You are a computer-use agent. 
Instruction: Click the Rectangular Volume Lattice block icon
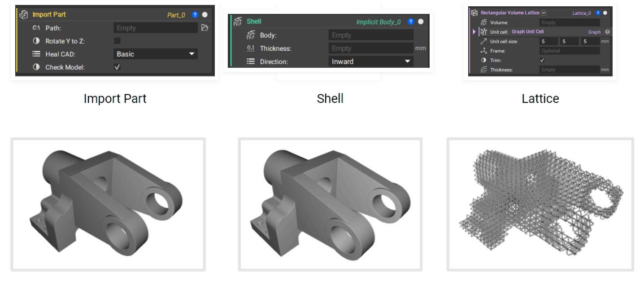point(474,13)
